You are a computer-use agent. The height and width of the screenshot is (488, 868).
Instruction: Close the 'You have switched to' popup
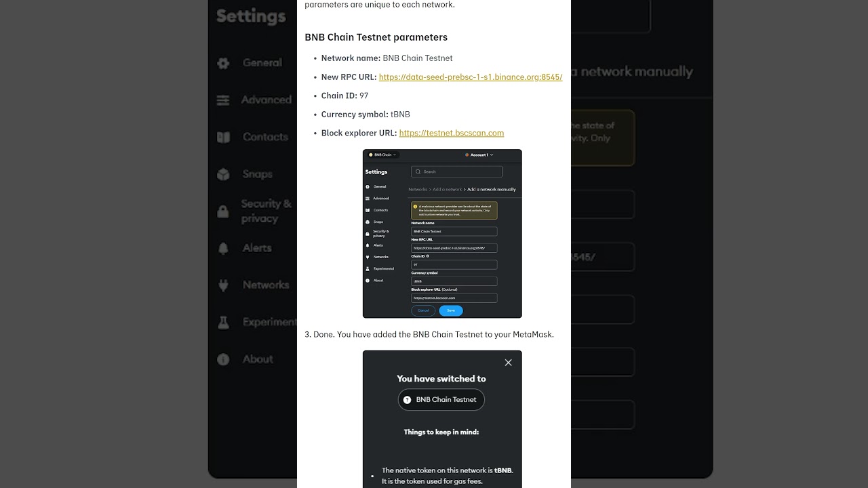point(508,363)
